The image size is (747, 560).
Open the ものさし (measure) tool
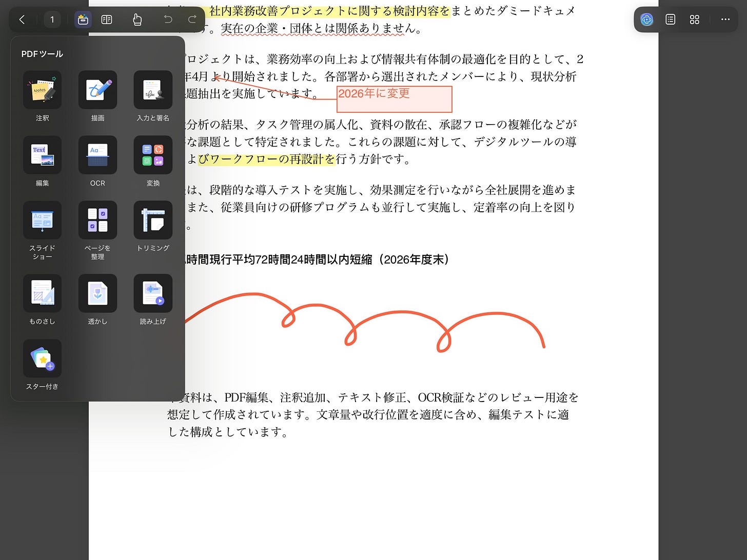[42, 293]
